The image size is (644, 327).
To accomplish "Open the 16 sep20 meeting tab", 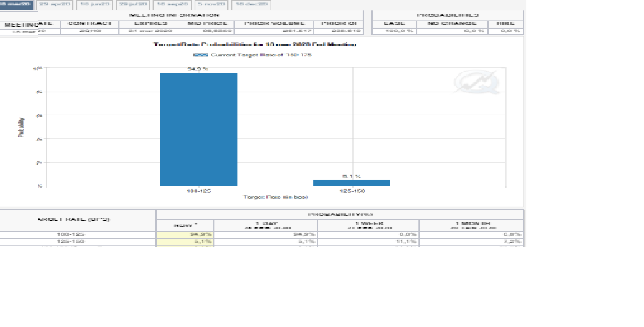I will [x=172, y=4].
